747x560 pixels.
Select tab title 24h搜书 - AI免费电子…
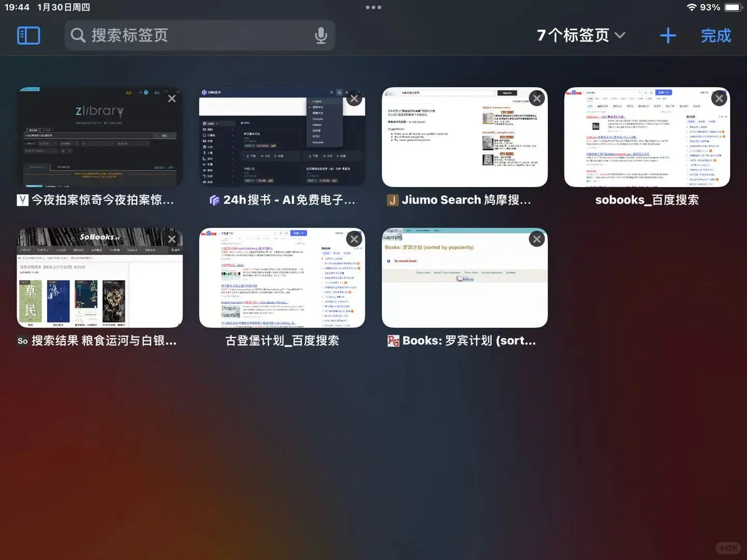click(x=289, y=200)
